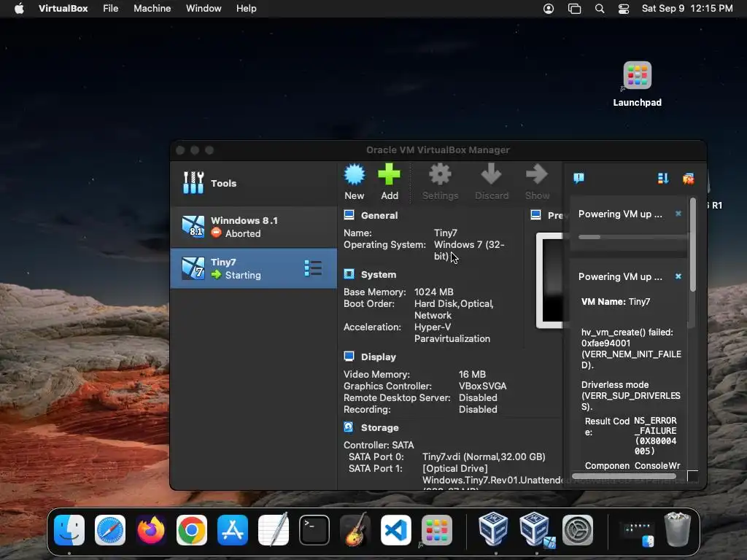Click the Display section monitor icon
This screenshot has height=560, width=747.
[x=349, y=357]
